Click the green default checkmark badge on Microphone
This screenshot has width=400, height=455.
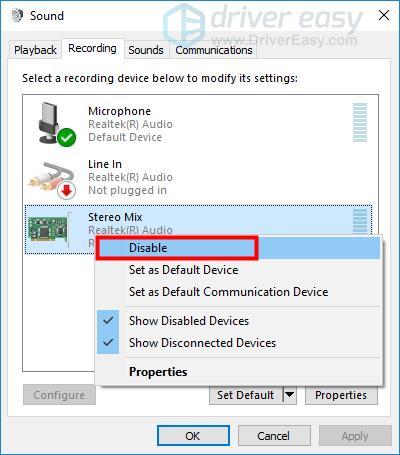point(66,137)
